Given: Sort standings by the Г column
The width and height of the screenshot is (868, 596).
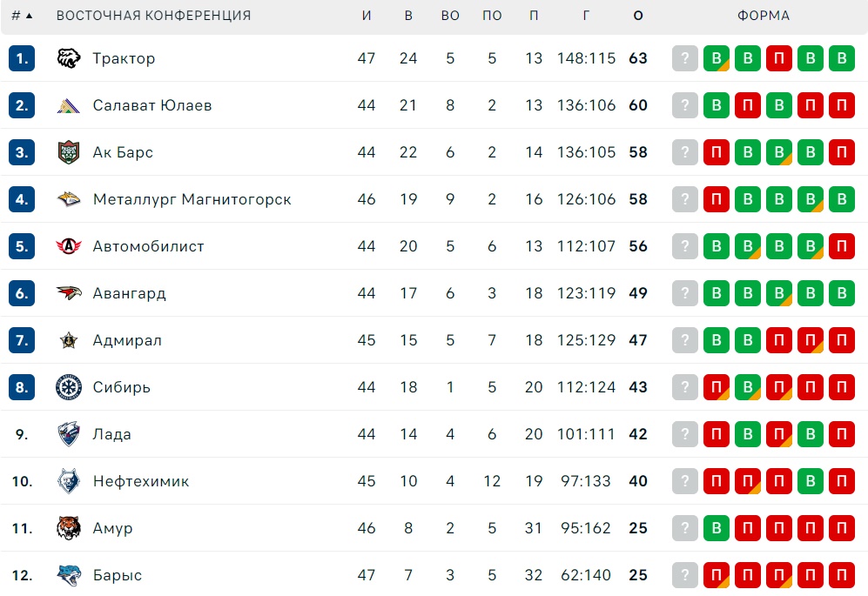Looking at the screenshot, I should (x=586, y=16).
